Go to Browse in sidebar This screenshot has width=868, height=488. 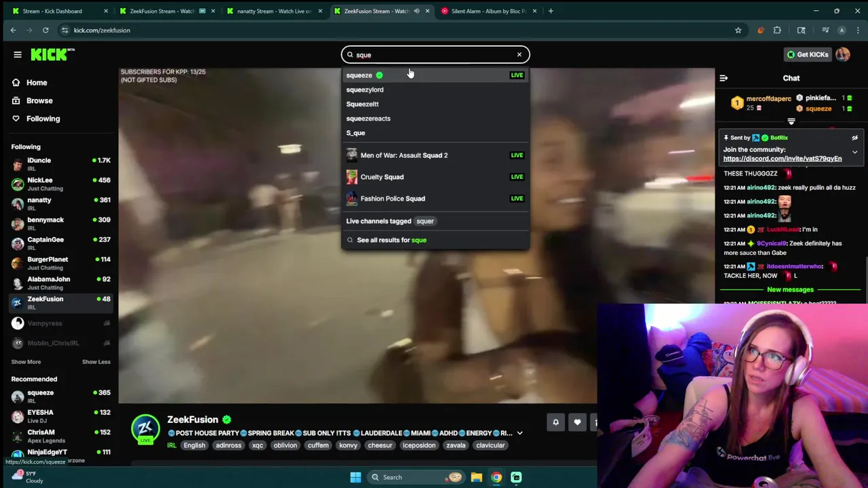pos(39,100)
